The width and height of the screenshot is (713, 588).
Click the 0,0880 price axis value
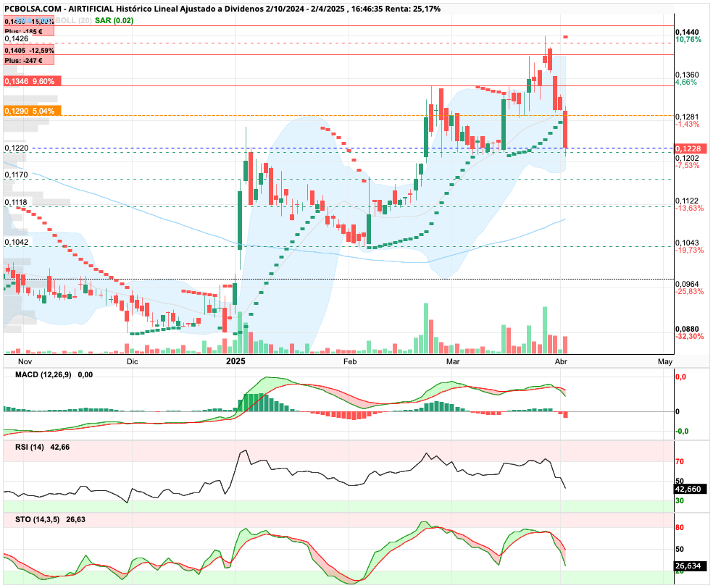[x=687, y=329]
